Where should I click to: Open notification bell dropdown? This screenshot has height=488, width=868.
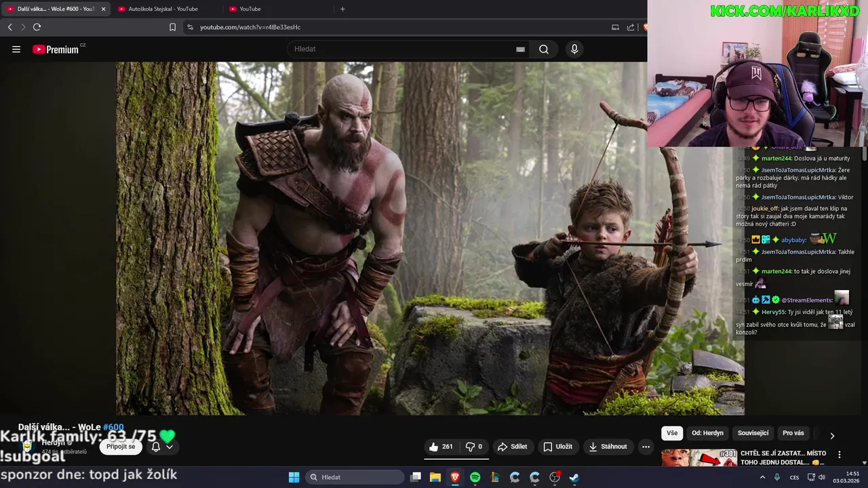[x=161, y=447]
